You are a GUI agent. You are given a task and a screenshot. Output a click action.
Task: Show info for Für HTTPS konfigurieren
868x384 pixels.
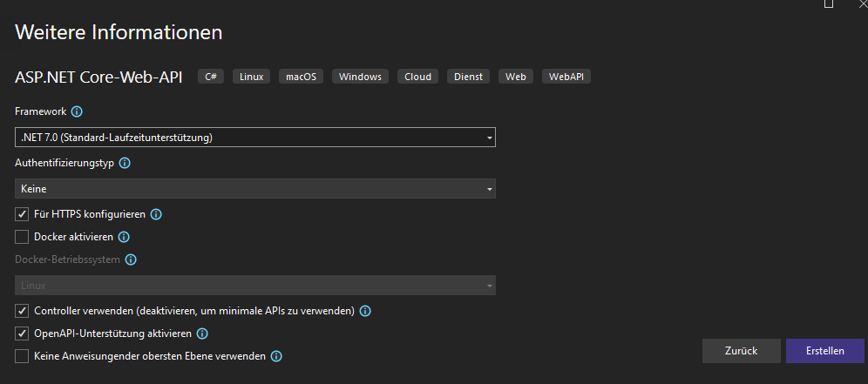(x=156, y=214)
